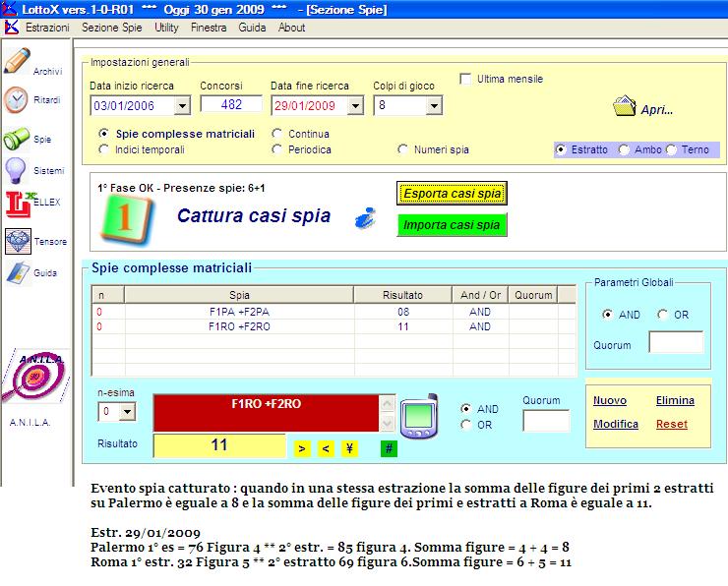This screenshot has width=728, height=586.
Task: Click the less-than operator button
Action: coord(326,448)
